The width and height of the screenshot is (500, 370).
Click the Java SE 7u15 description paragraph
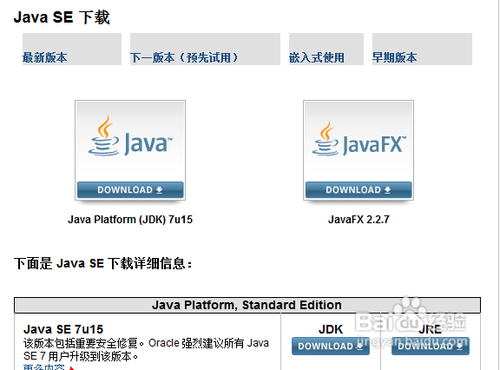click(146, 350)
